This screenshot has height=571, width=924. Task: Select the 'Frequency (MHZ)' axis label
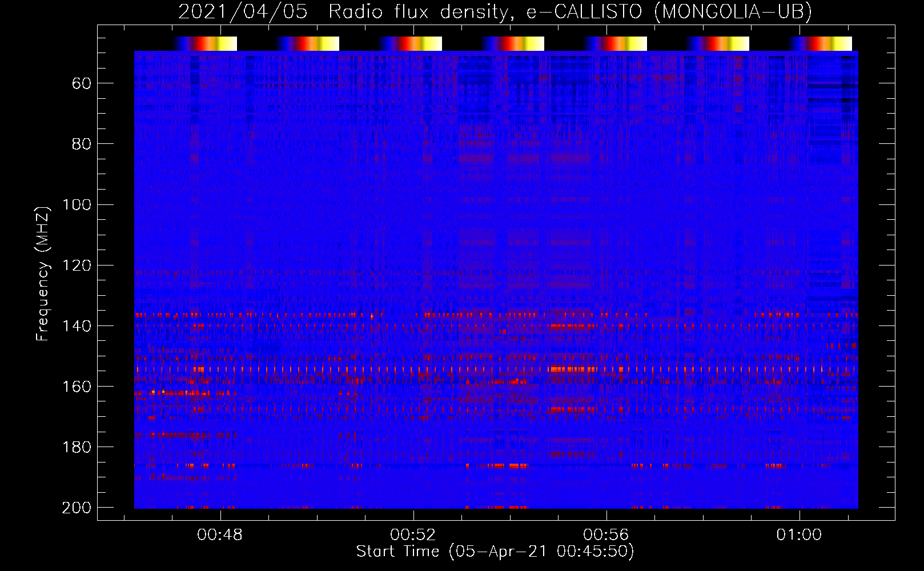[x=43, y=274]
